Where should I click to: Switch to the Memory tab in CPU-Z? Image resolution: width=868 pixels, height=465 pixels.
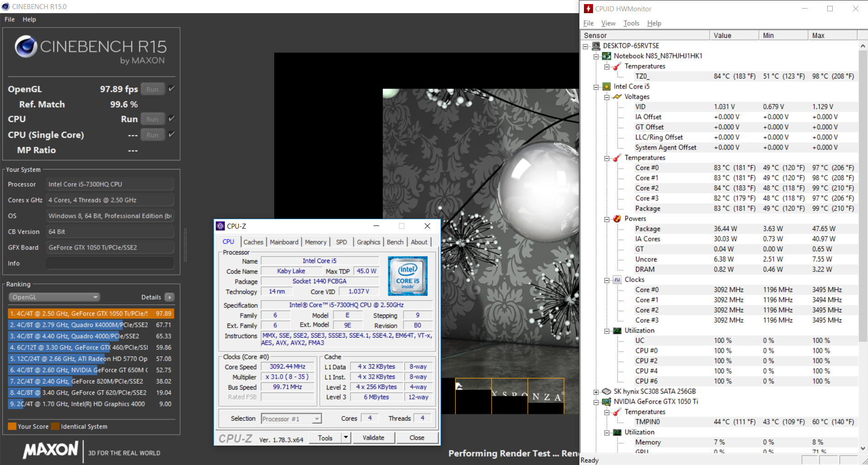(316, 242)
